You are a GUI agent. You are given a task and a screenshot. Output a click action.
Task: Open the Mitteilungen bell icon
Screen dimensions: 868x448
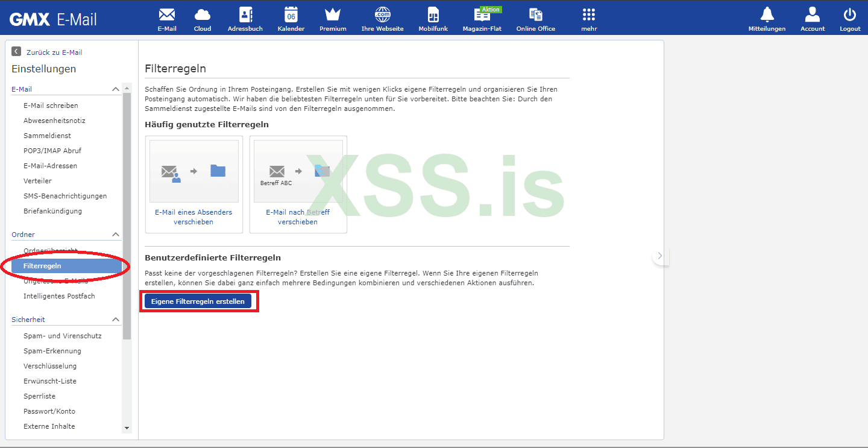pyautogui.click(x=767, y=14)
